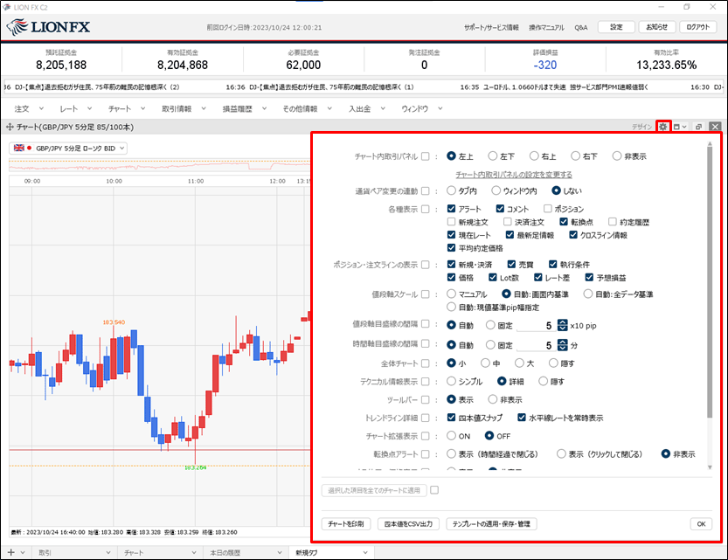The height and width of the screenshot is (560, 728).
Task: Expand the window layout dropdown beside the gear
Action: click(x=680, y=127)
